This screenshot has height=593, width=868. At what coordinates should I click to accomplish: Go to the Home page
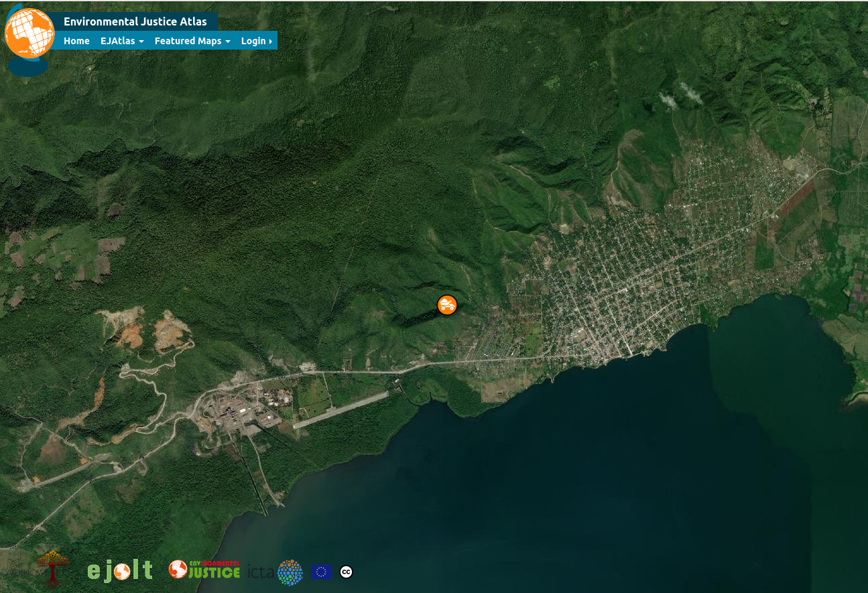point(76,41)
